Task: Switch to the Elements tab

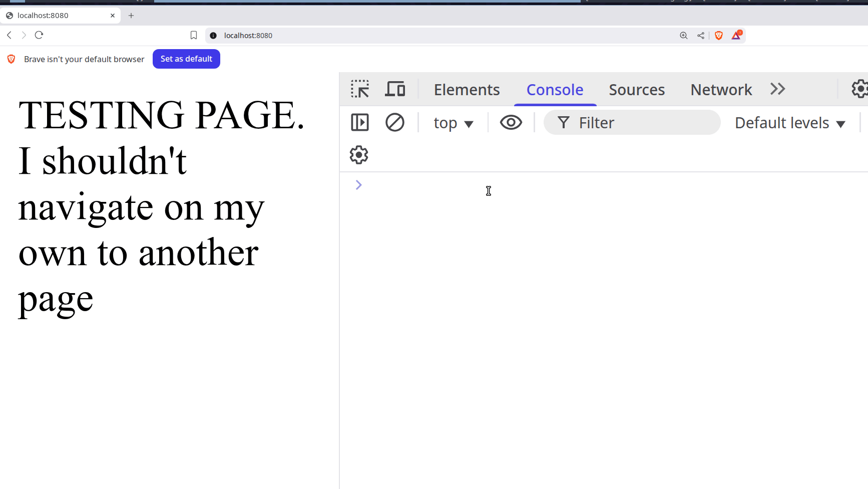Action: click(x=467, y=90)
